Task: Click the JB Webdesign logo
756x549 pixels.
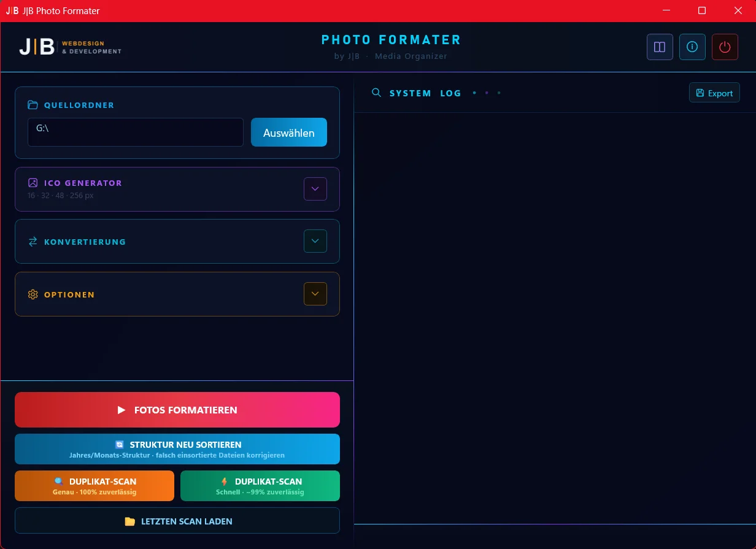Action: click(70, 47)
